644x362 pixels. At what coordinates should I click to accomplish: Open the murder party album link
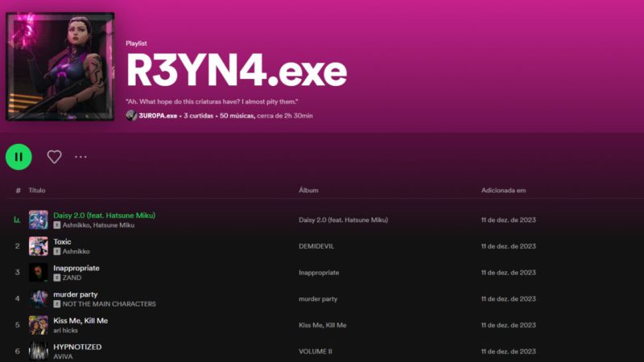click(318, 298)
